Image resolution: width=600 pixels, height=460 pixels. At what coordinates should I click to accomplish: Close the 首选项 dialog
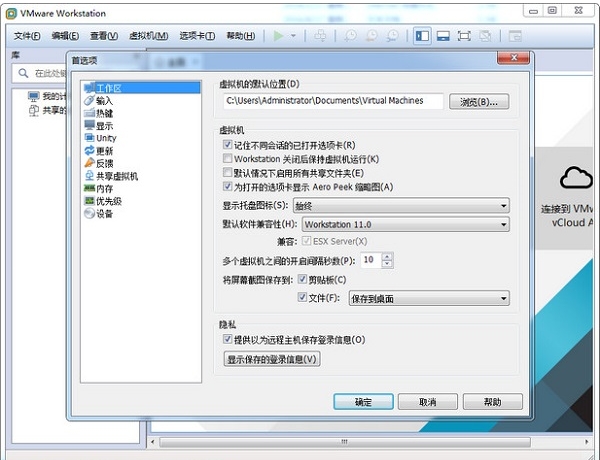(514, 58)
